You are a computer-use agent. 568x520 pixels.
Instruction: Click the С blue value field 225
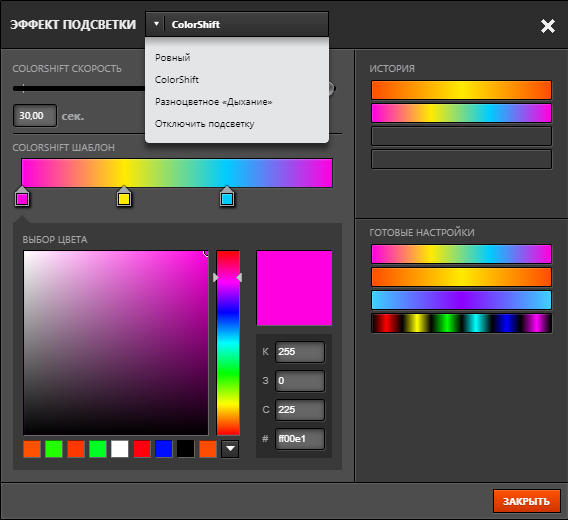tap(300, 410)
